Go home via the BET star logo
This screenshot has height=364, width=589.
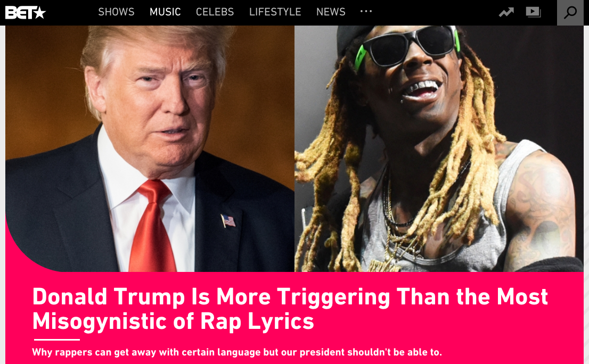click(x=25, y=13)
